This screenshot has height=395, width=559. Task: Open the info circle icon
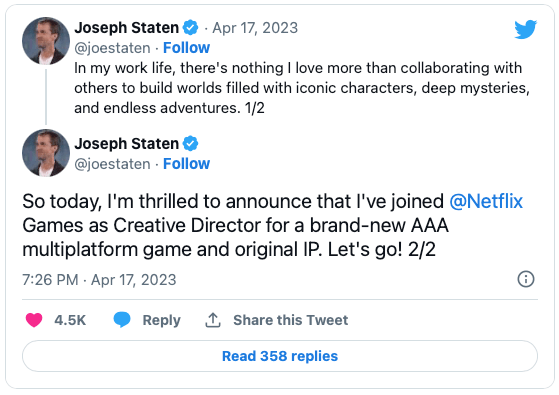point(526,279)
